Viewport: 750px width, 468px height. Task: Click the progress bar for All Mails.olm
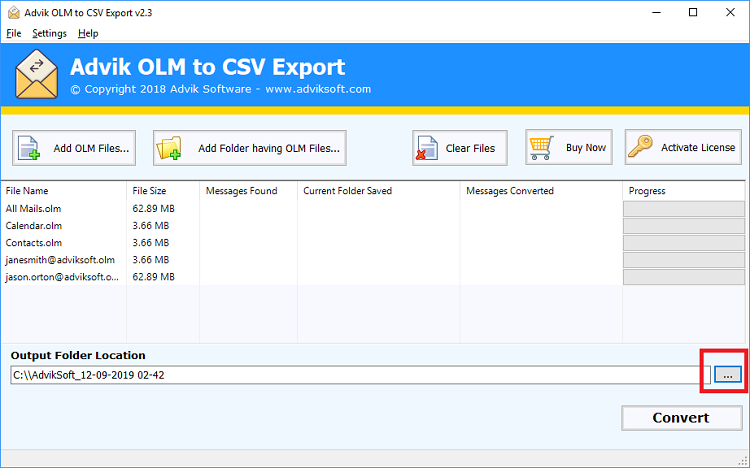(x=683, y=208)
